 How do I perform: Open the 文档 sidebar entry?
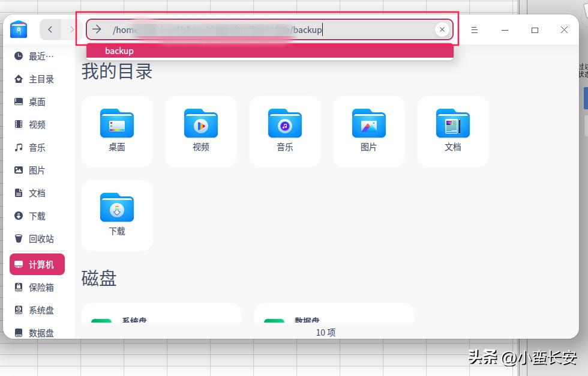pos(37,193)
